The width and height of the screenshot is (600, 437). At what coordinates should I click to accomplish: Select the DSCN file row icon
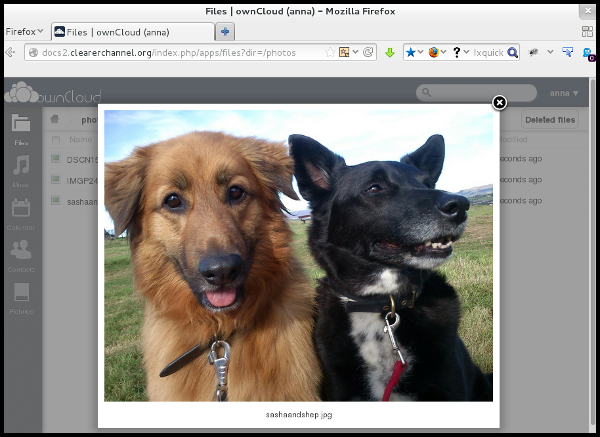57,159
